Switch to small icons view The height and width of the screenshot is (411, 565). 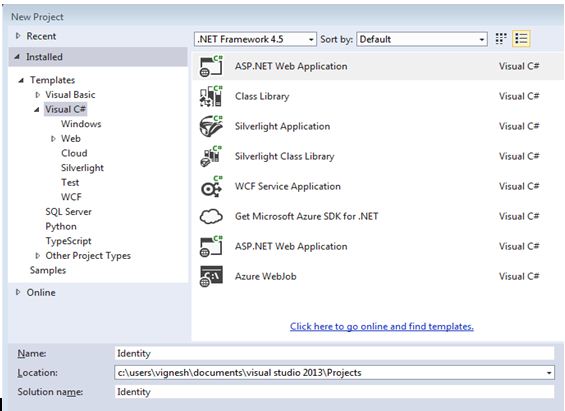pos(501,39)
